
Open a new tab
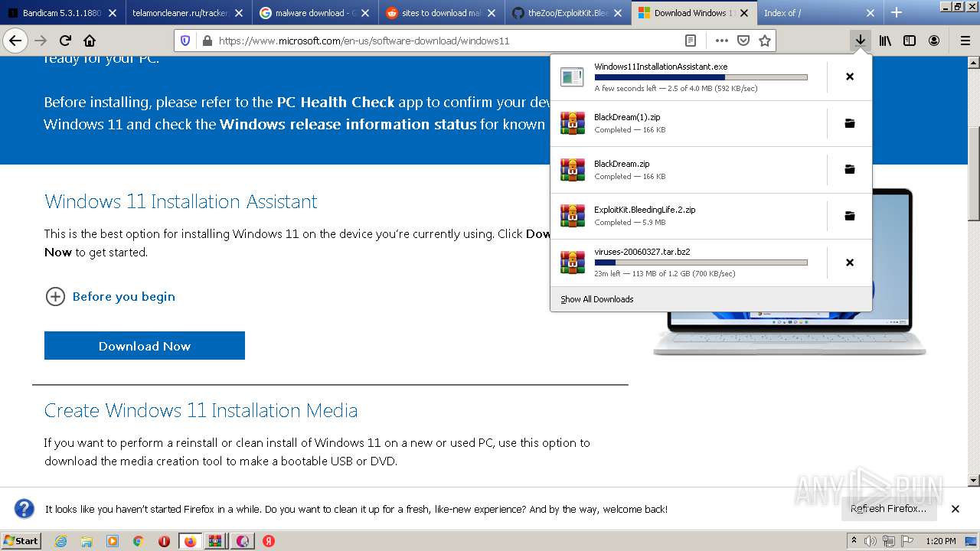897,12
